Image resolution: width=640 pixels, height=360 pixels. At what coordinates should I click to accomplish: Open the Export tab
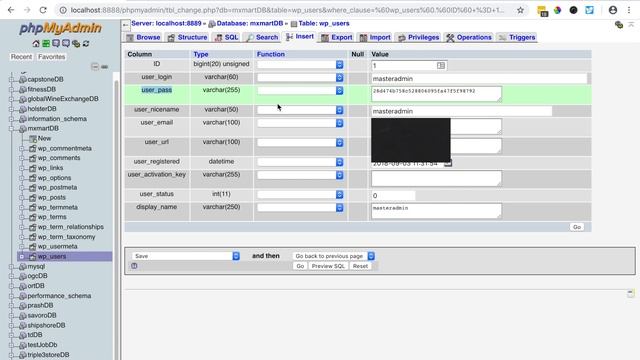[337, 38]
